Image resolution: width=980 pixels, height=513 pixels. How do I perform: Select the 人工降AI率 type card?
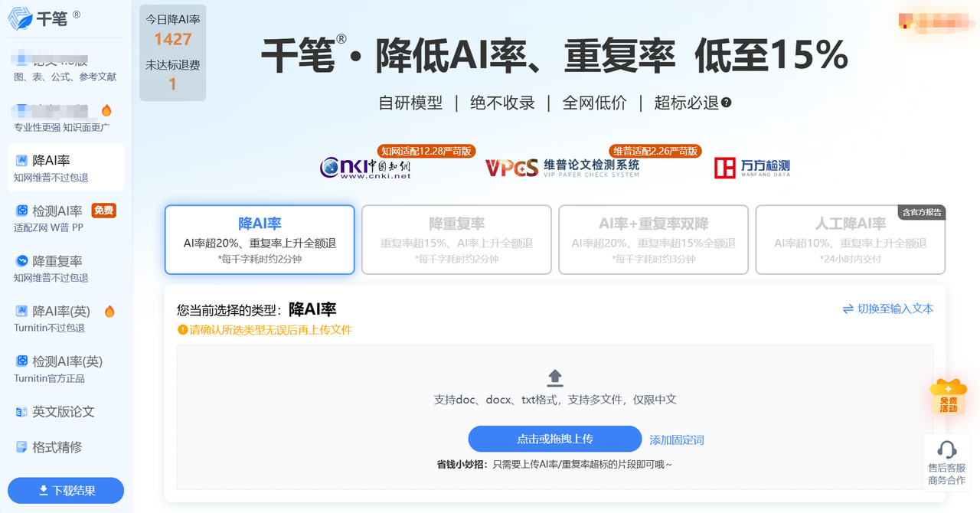click(850, 240)
